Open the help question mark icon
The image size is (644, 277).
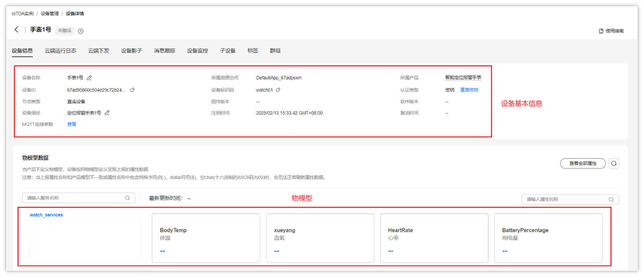pyautogui.click(x=80, y=31)
